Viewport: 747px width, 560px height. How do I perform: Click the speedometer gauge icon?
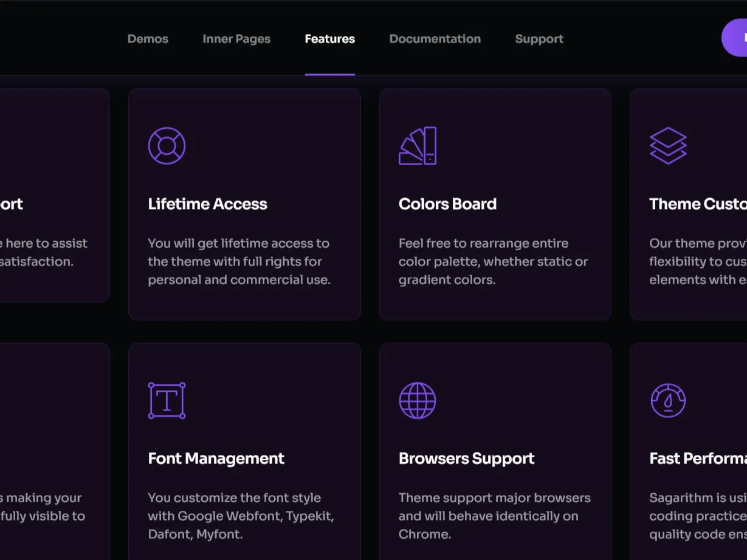(x=668, y=400)
